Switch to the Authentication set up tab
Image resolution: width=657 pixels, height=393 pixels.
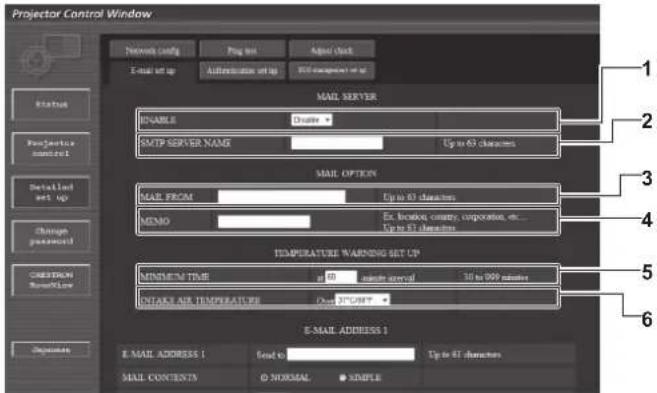(242, 70)
